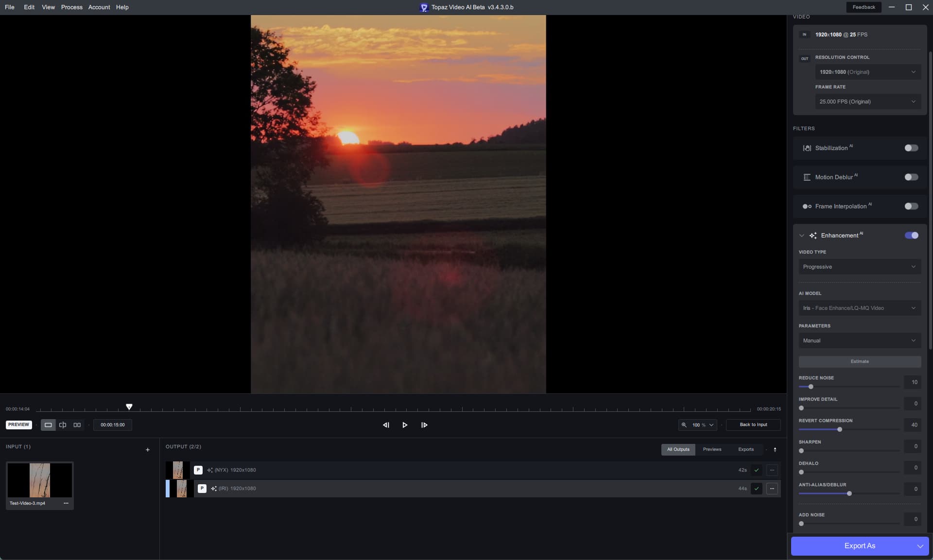933x560 pixels.
Task: Click the Estimate button
Action: pyautogui.click(x=859, y=361)
